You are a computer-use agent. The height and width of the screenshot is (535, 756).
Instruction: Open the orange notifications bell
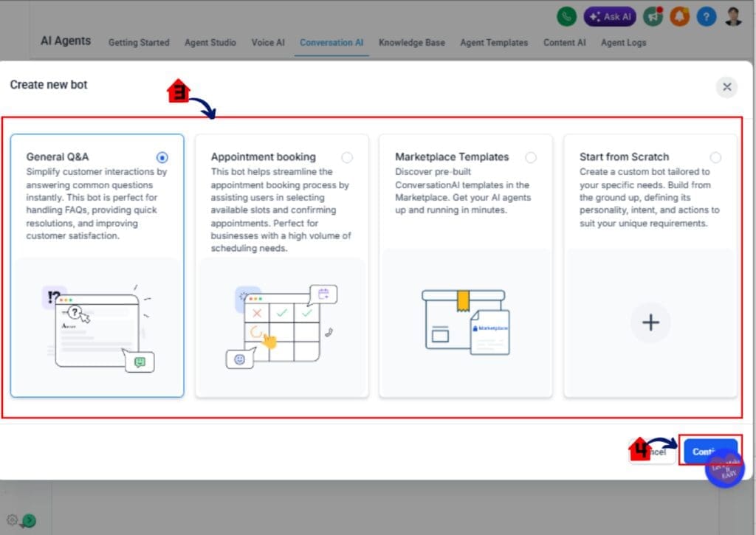click(x=679, y=17)
